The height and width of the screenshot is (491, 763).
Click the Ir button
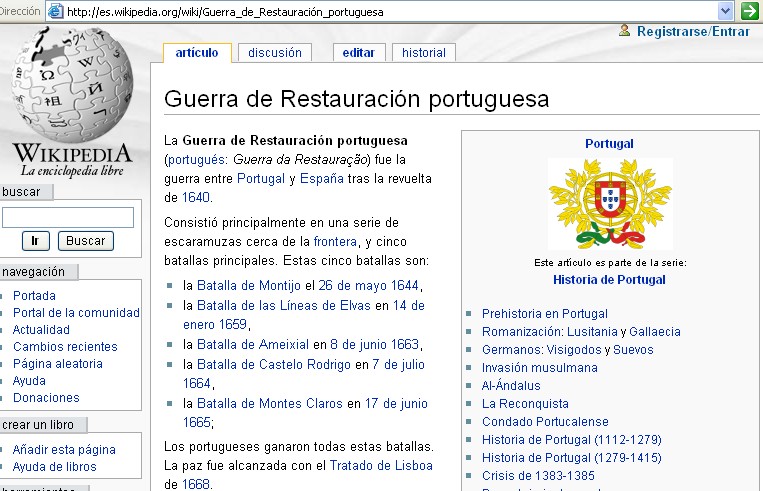click(x=36, y=241)
